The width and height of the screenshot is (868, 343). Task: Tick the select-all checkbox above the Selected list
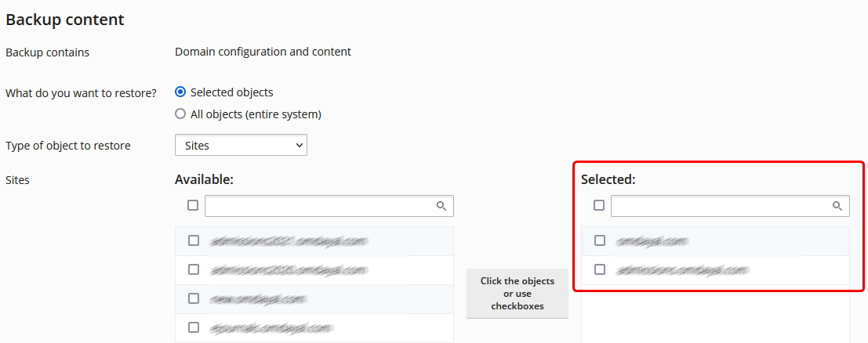(599, 205)
